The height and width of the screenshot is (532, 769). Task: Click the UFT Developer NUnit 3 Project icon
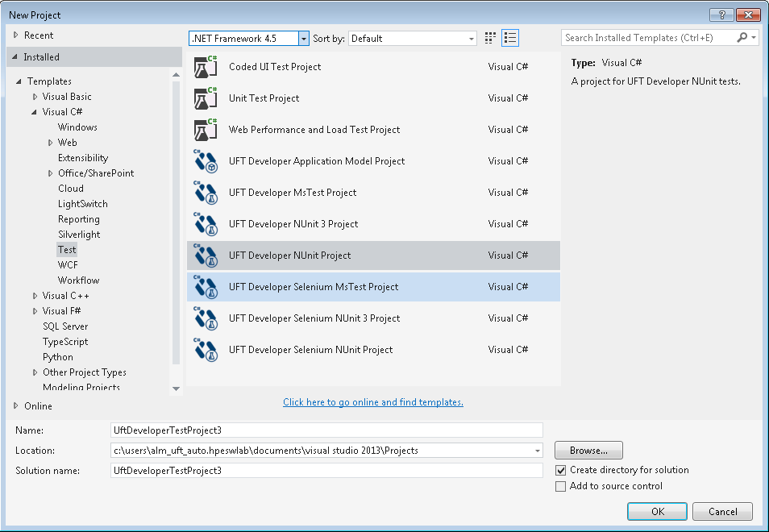tap(206, 224)
